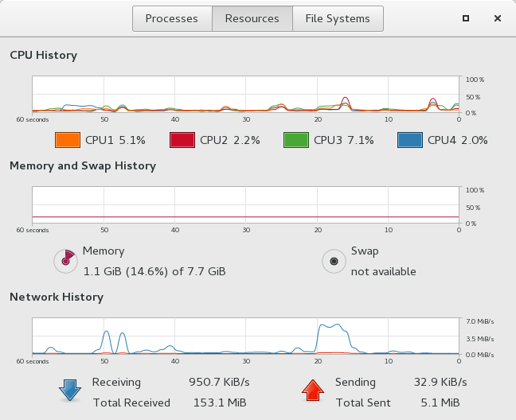Screen dimensions: 516x420
Task: Open the CPU3 green color picker
Action: coord(296,140)
